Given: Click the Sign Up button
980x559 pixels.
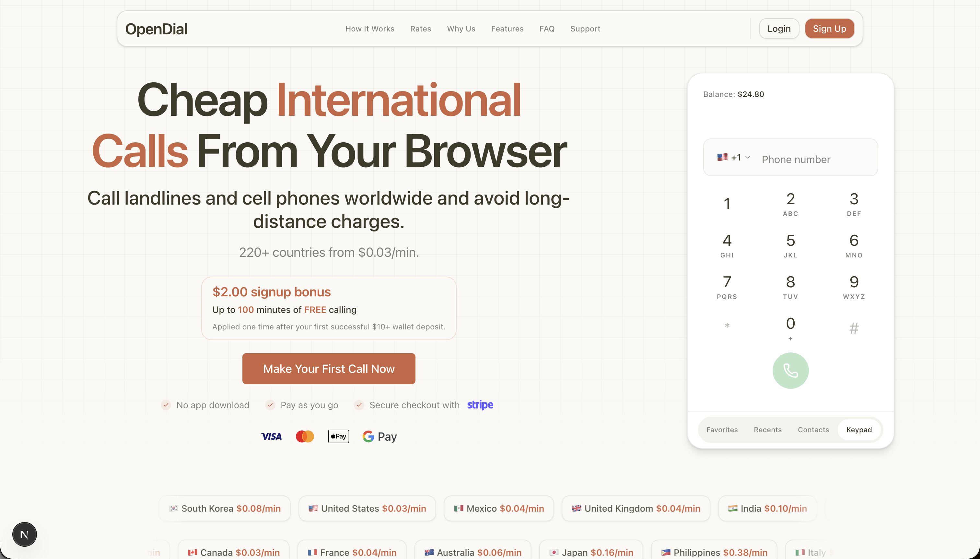Looking at the screenshot, I should tap(829, 29).
